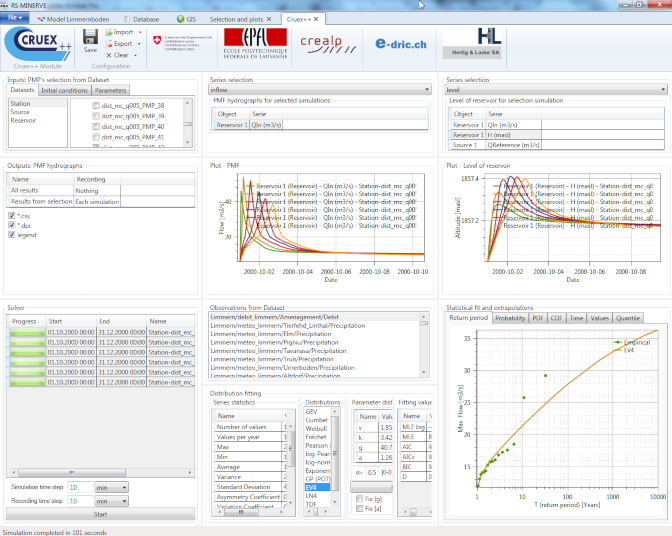This screenshot has height=536, width=672.
Task: Switch to Database tab
Action: (x=142, y=19)
